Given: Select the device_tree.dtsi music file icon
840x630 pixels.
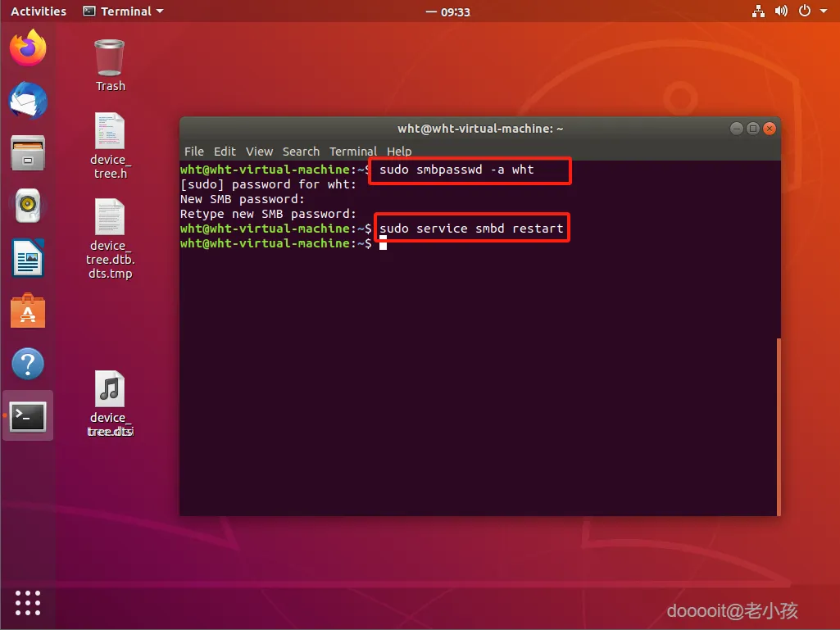Looking at the screenshot, I should (110, 404).
